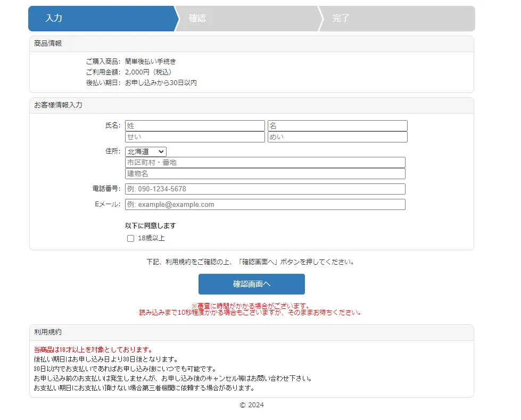The width and height of the screenshot is (521, 420).
Task: Click into the 名 given name field
Action: coord(337,126)
